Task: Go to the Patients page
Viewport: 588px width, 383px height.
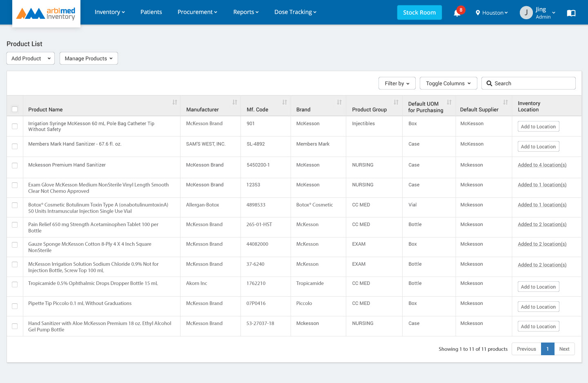Action: tap(151, 12)
